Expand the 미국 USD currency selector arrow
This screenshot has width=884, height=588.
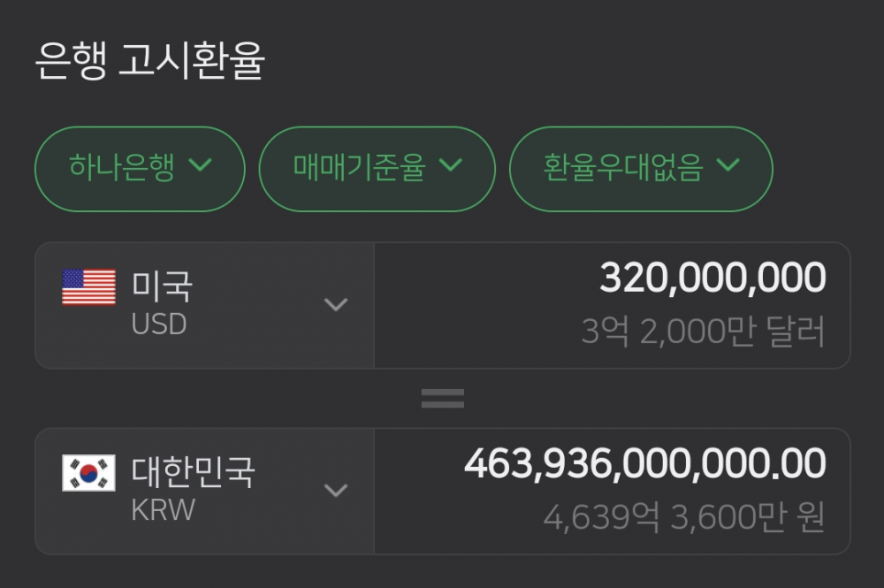pyautogui.click(x=335, y=305)
